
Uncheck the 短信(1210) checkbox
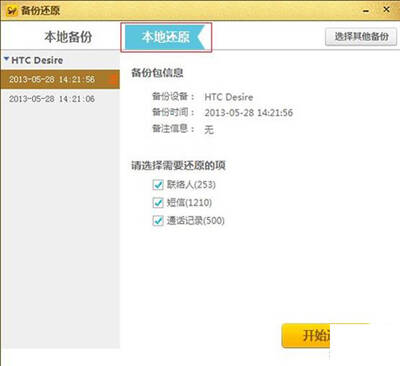158,203
